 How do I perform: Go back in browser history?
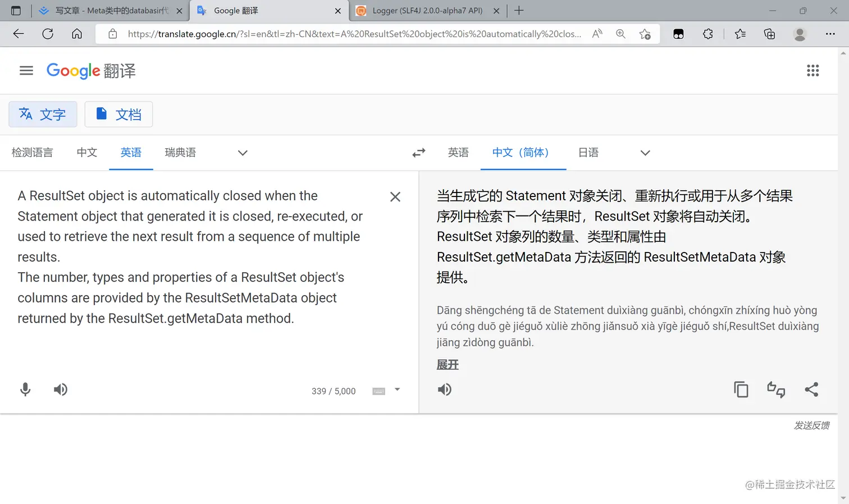point(19,34)
